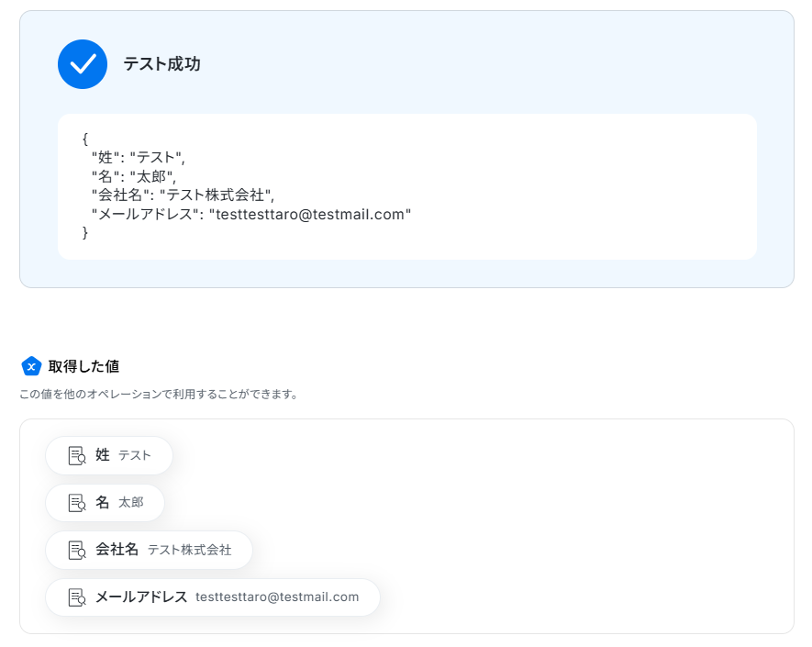Image resolution: width=812 pixels, height=647 pixels.
Task: Click the JSON line with the testmail.com address
Action: [251, 214]
